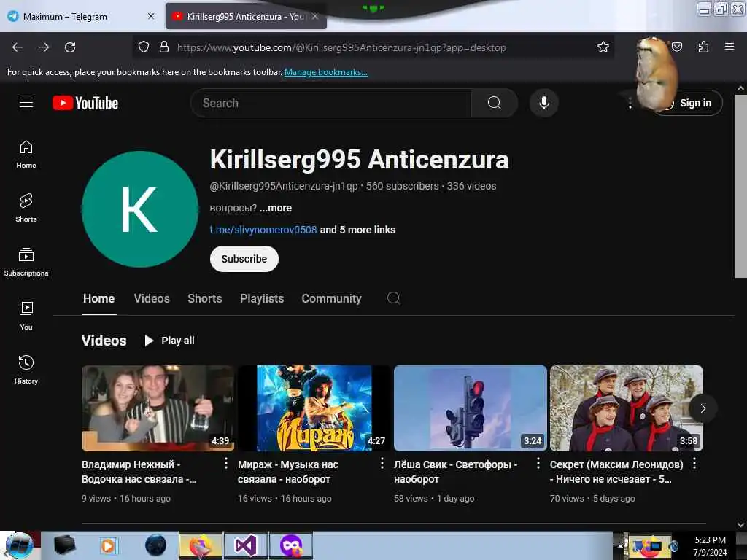Open browser extensions puzzle icon
The height and width of the screenshot is (560, 747).
point(703,47)
